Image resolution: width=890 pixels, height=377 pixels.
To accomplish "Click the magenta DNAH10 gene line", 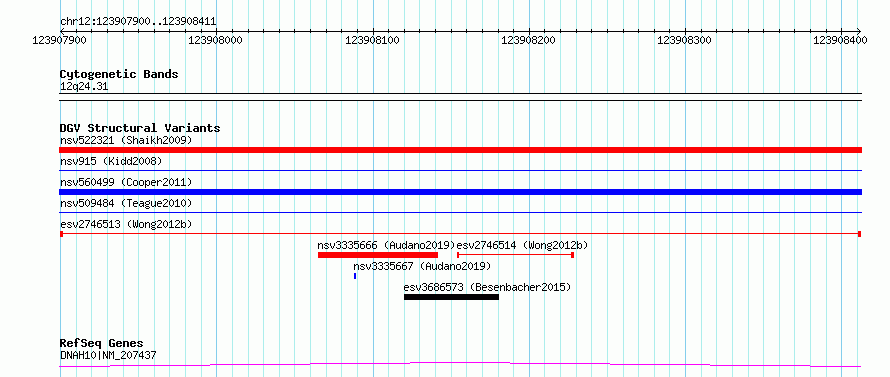I will point(460,365).
